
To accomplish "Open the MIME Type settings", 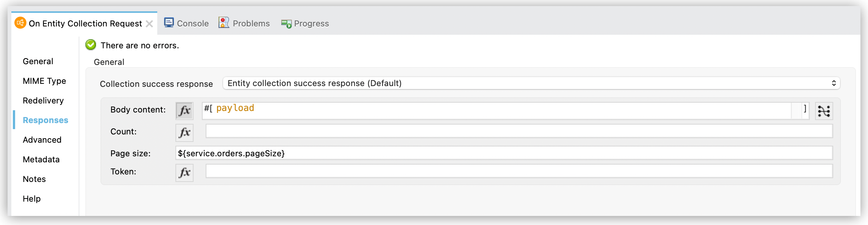I will point(44,81).
